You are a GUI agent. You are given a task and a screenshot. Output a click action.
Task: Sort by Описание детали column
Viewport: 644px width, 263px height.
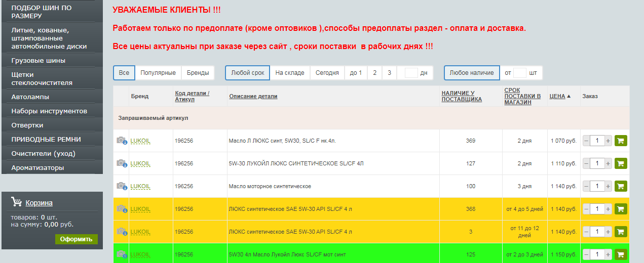pos(253,96)
